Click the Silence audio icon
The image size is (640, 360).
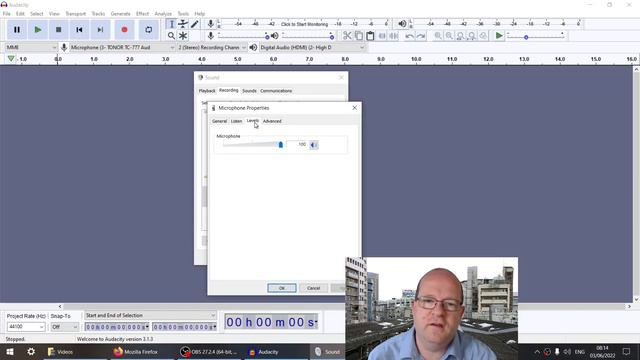coord(393,36)
